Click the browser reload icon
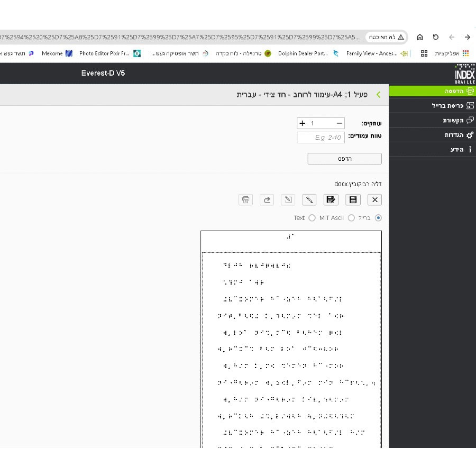Viewport: 476px width, 476px height. click(435, 37)
